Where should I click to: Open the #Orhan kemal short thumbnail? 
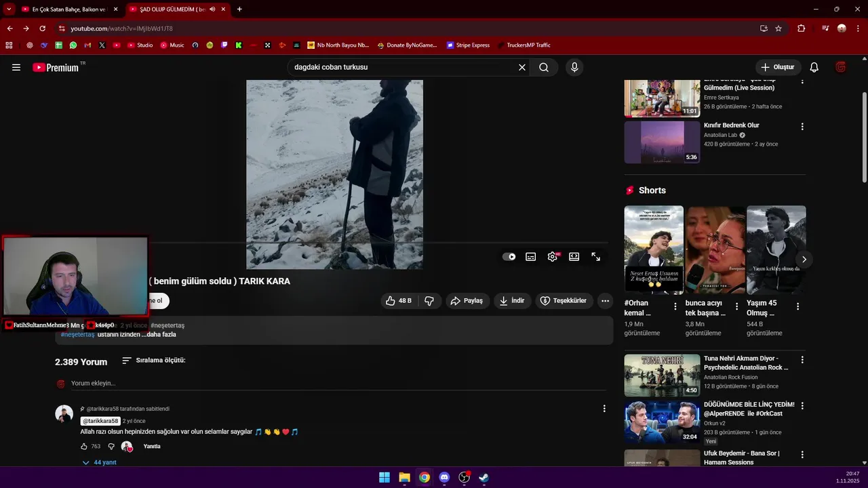tap(654, 249)
